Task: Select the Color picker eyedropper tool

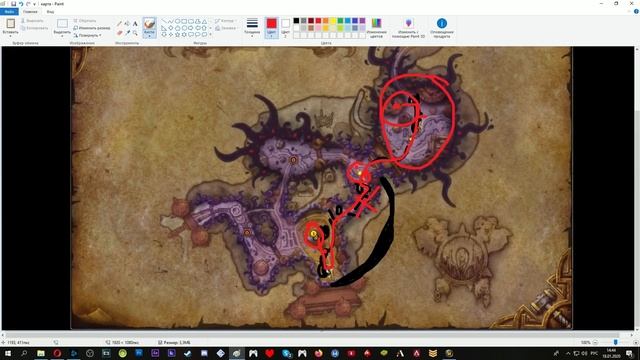Action: coord(127,33)
